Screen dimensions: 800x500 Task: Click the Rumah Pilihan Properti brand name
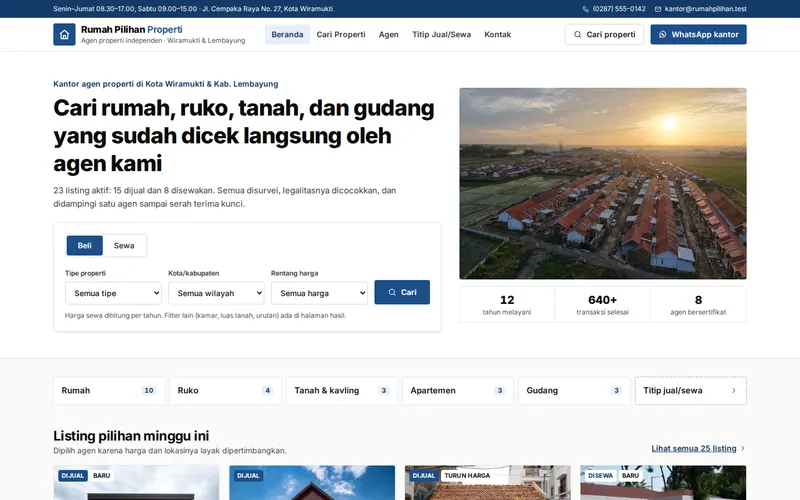[x=132, y=30]
